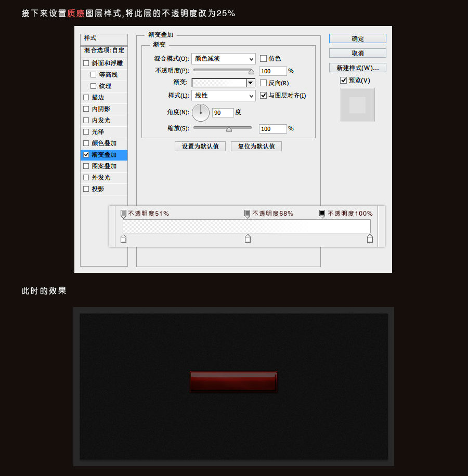Enable 外发光 style checkbox
468x476 pixels.
(86, 178)
